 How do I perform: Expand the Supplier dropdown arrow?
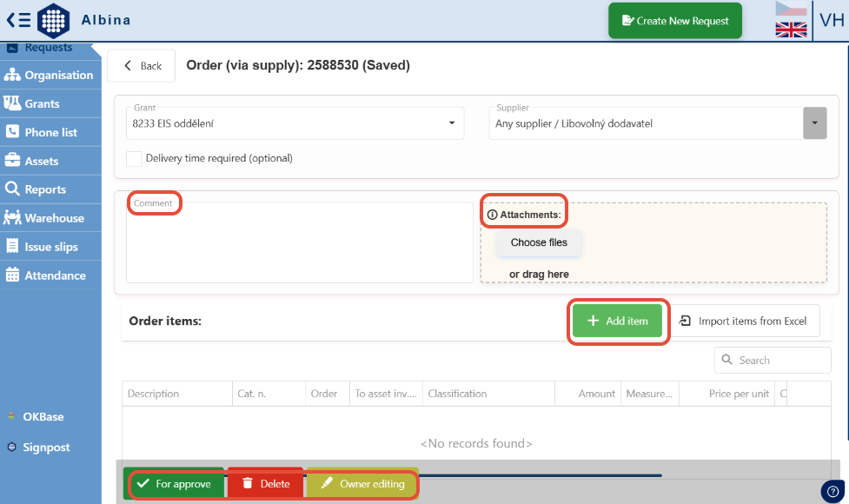(x=814, y=123)
